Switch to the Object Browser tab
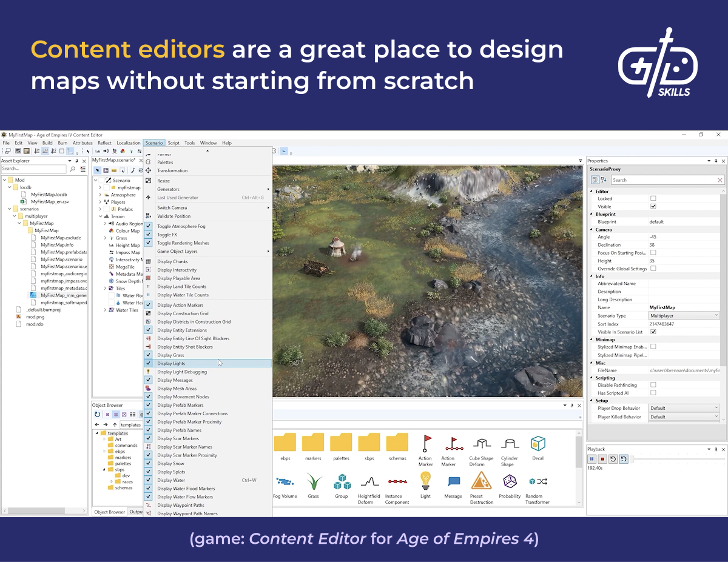The image size is (728, 562). coord(109,512)
